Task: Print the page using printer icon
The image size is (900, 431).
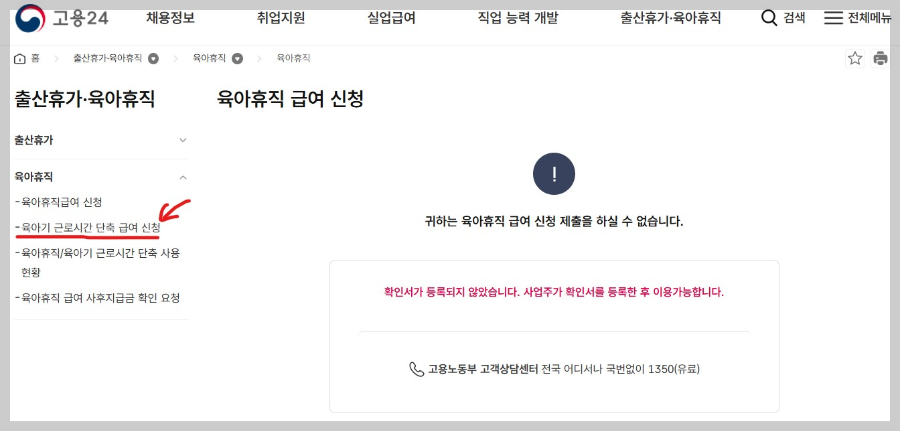Action: point(880,59)
